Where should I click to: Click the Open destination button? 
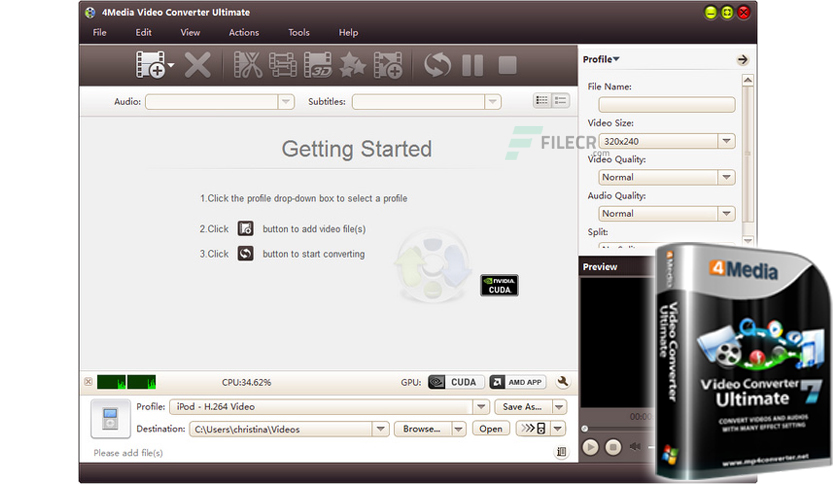click(491, 429)
